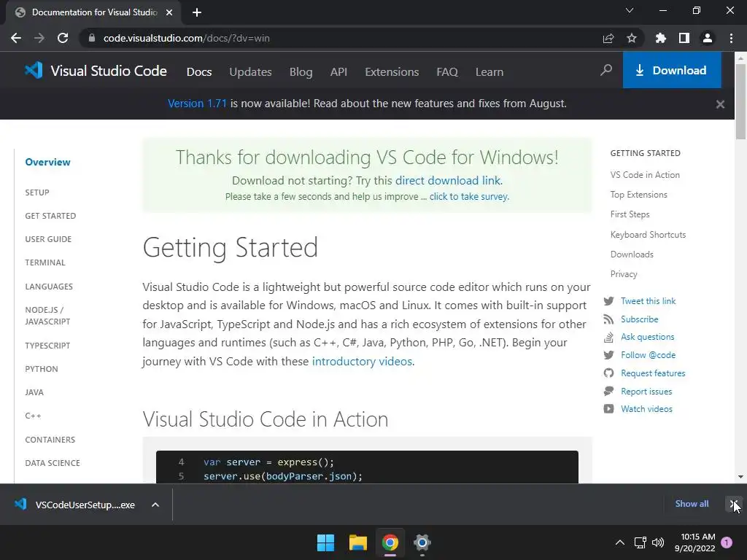Expand the SETUP sidebar section
747x560 pixels.
point(37,192)
